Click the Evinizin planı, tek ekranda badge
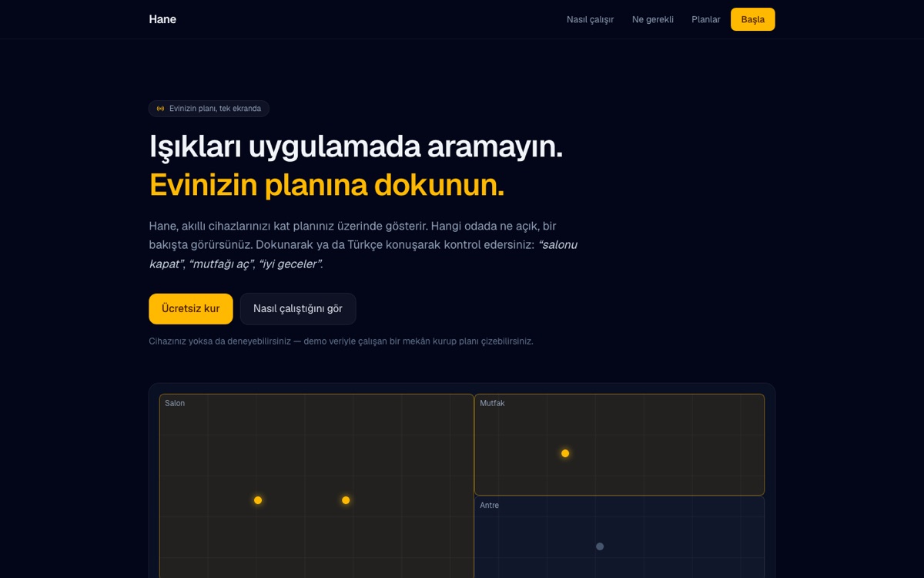 click(209, 109)
